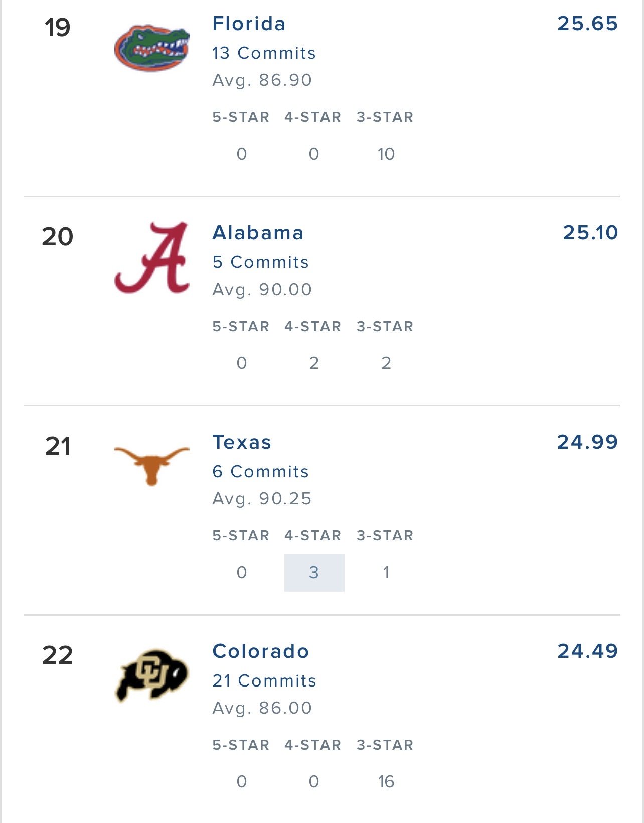View Alabama's 5 Commits list
Viewport: 644px width, 823px height.
pos(260,262)
